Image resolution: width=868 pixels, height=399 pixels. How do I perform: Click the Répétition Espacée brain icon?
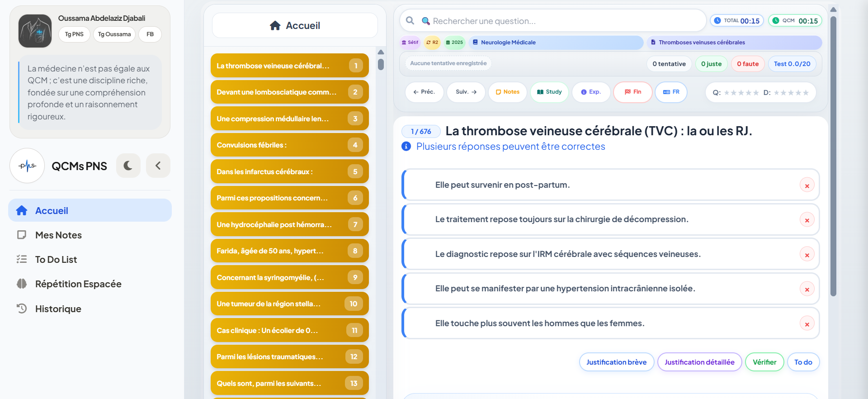[22, 284]
